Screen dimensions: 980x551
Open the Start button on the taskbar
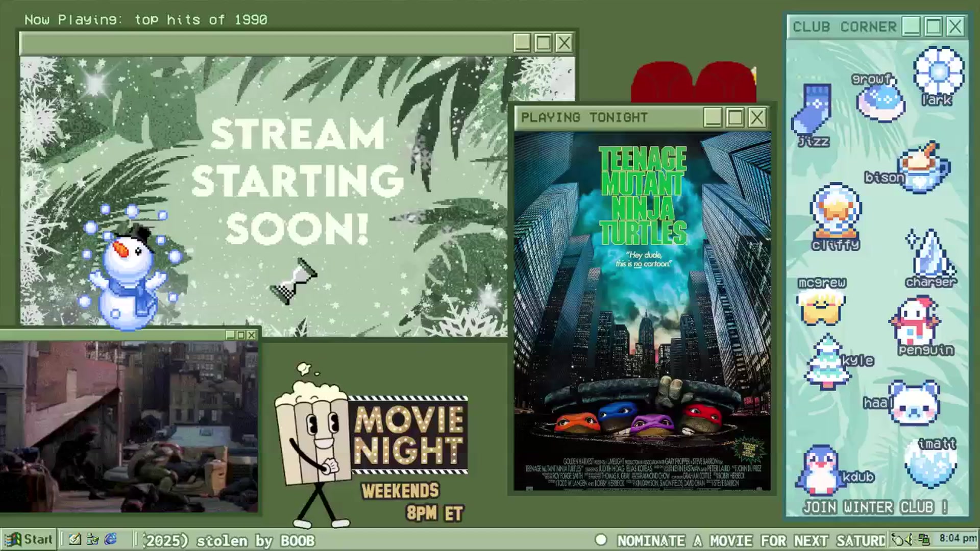coord(29,539)
